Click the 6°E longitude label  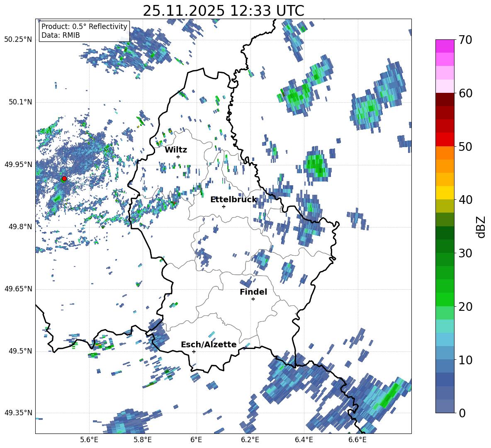(x=196, y=440)
